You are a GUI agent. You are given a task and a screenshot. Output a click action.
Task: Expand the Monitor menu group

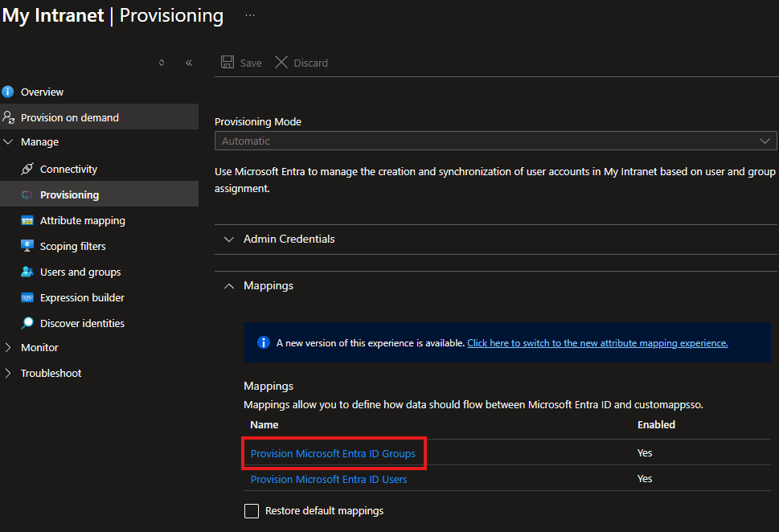pos(8,348)
